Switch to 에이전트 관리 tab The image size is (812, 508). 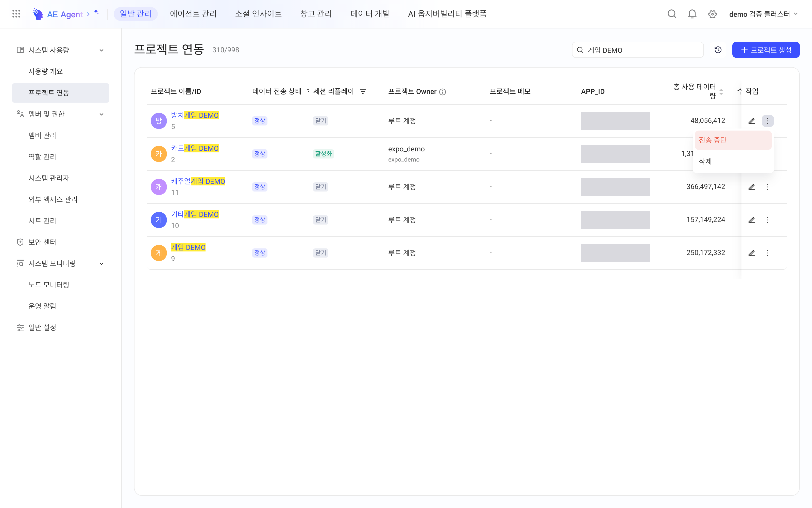tap(193, 14)
